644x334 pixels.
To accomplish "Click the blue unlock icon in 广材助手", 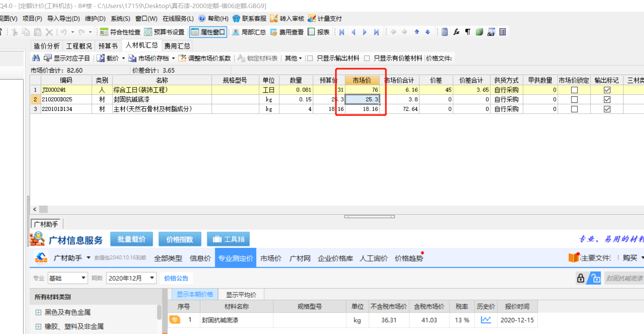I will (x=594, y=278).
